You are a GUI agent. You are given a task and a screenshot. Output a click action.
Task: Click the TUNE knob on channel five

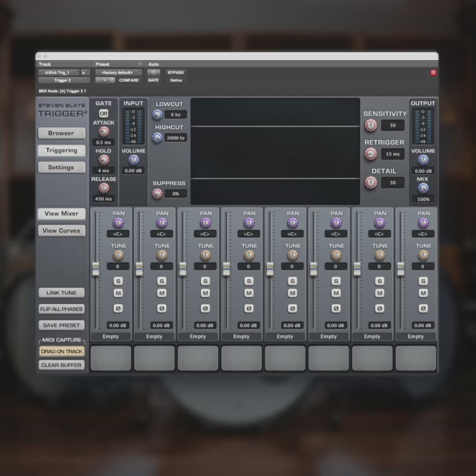pos(293,255)
